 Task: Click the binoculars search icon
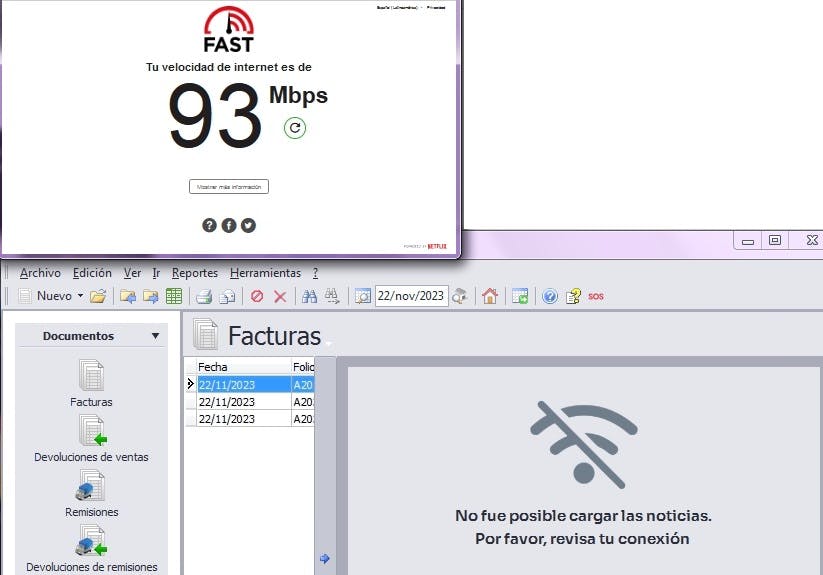point(310,296)
